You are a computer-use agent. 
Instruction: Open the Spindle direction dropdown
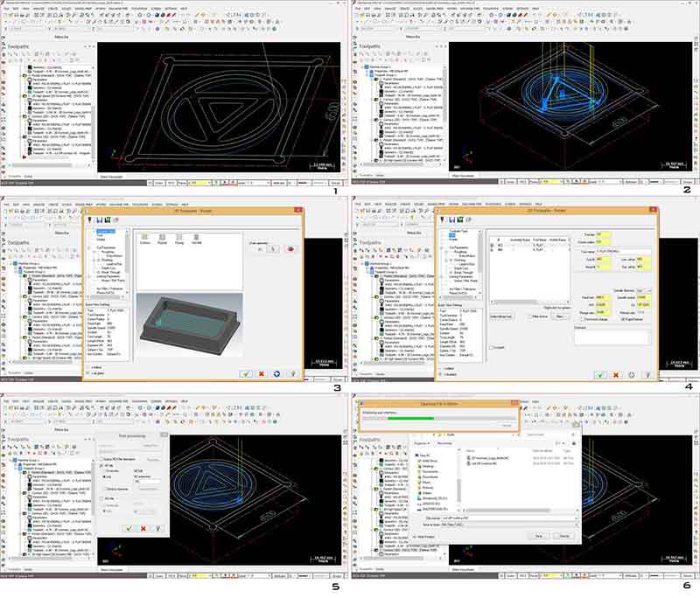tap(643, 291)
